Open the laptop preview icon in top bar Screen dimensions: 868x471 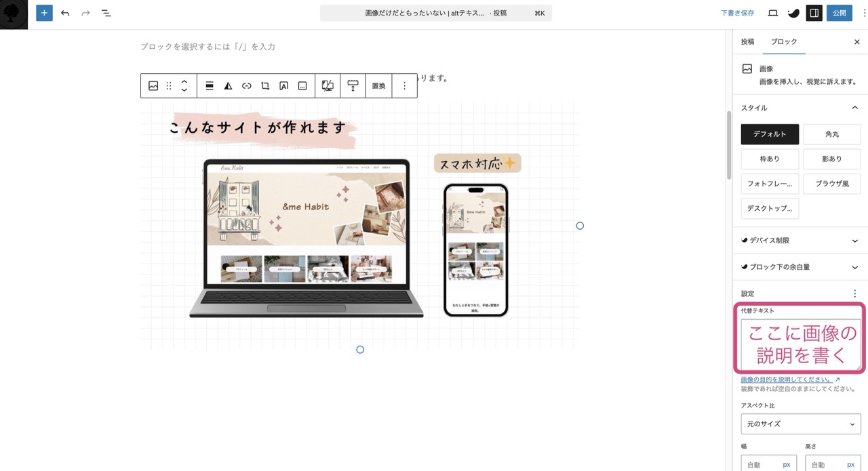772,13
